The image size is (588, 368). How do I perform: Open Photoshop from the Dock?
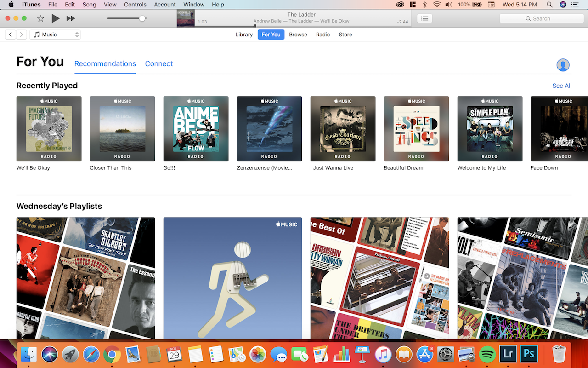[529, 354]
